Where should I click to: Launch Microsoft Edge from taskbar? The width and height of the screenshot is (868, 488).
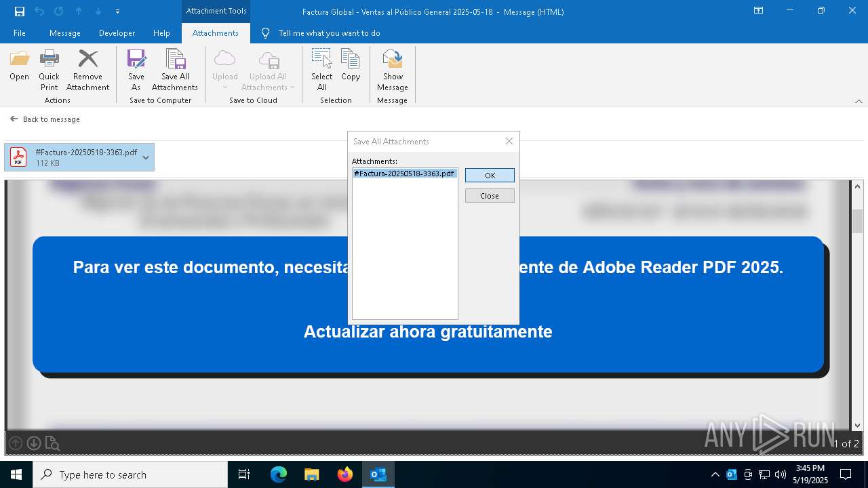(279, 474)
